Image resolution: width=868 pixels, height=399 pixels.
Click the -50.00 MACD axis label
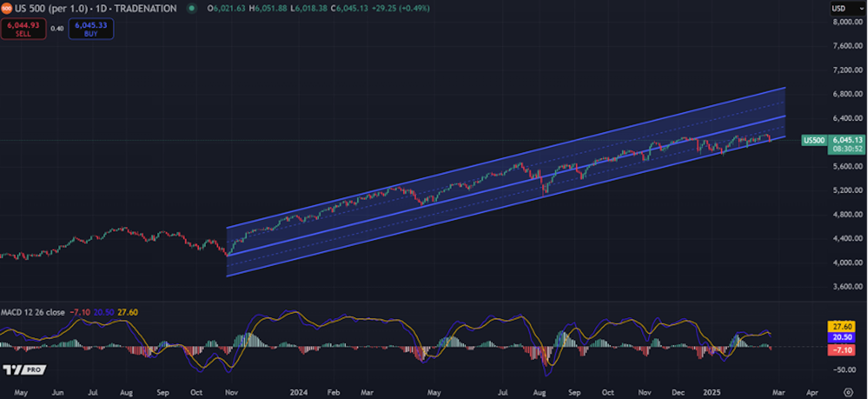(844, 370)
